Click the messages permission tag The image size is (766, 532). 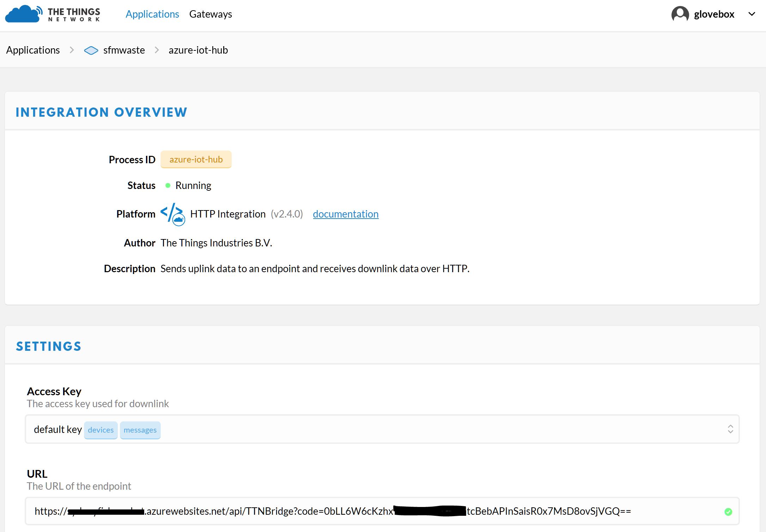140,430
